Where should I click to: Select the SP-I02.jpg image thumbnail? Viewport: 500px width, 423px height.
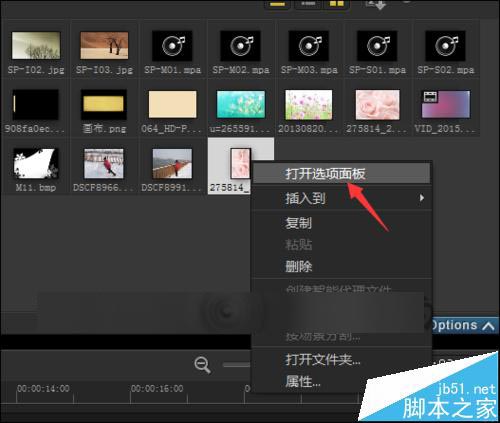point(36,46)
